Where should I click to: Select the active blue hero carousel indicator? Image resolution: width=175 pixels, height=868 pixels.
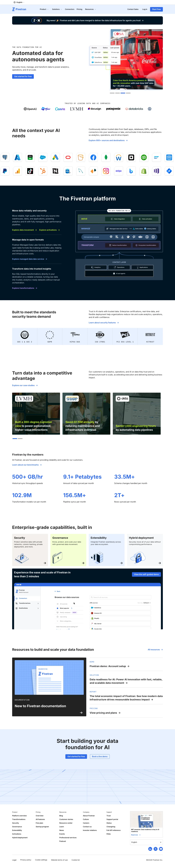pyautogui.click(x=123, y=93)
